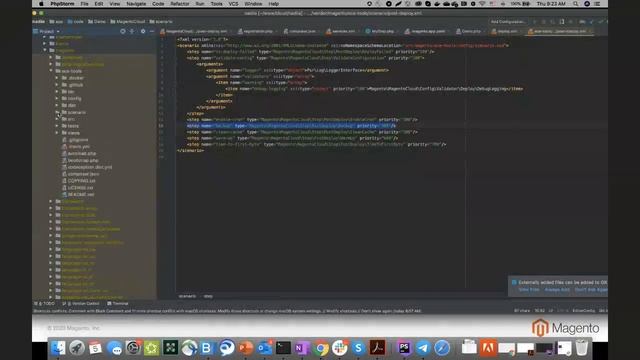Open the VCS menu
This screenshot has height=360, width=640.
[233, 4]
